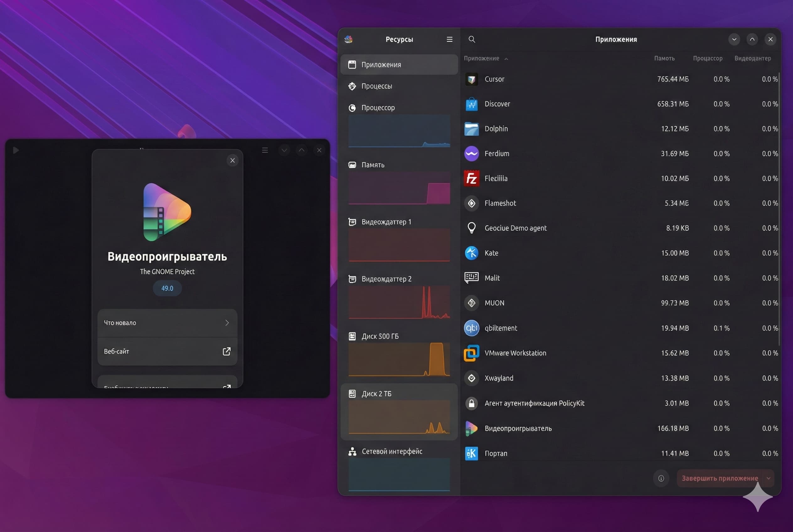Click the applications list scrollbar
Image resolution: width=793 pixels, height=532 pixels.
779,209
